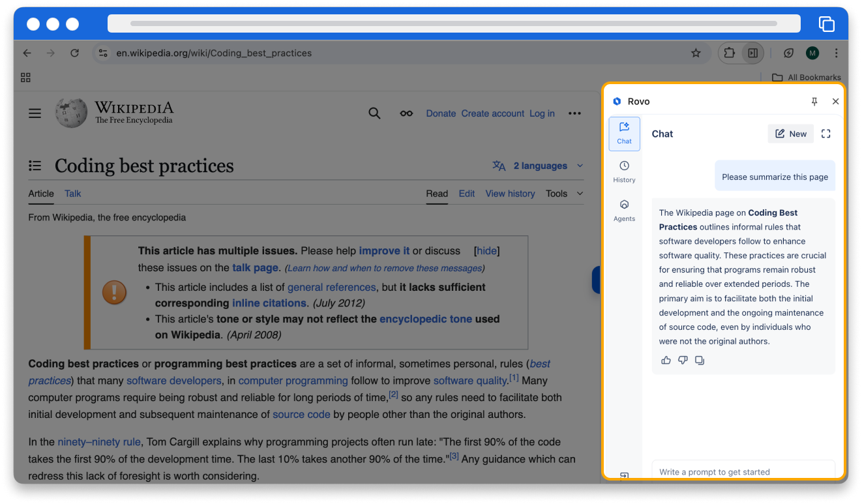This screenshot has width=862, height=504.
Task: Click the 'improve it' link
Action: 384,251
